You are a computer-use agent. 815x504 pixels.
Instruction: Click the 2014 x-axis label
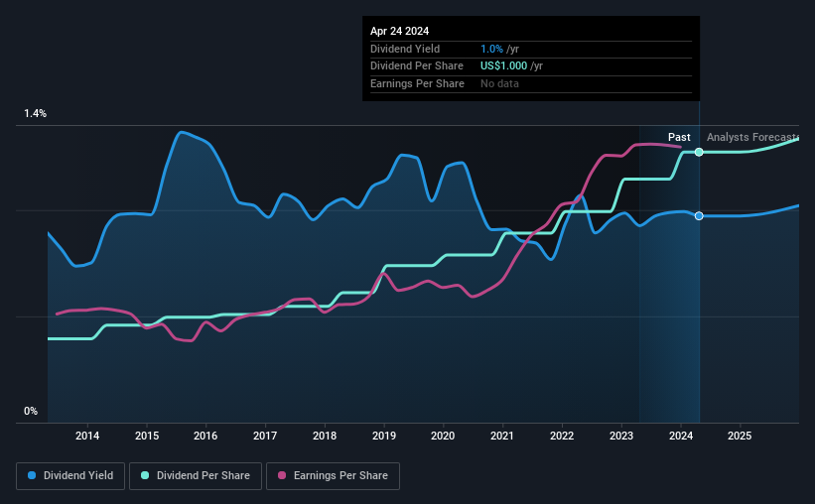coord(87,436)
